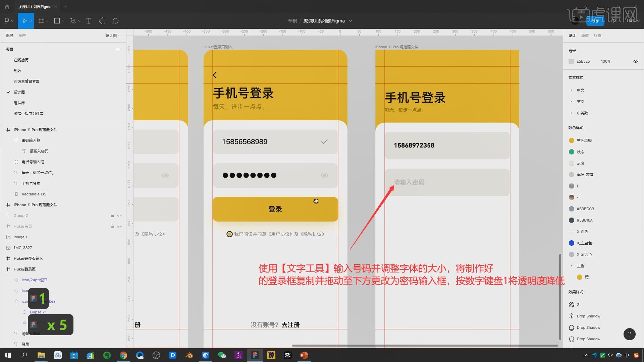The height and width of the screenshot is (362, 644).
Task: Check the user agreement radio button
Action: (229, 234)
